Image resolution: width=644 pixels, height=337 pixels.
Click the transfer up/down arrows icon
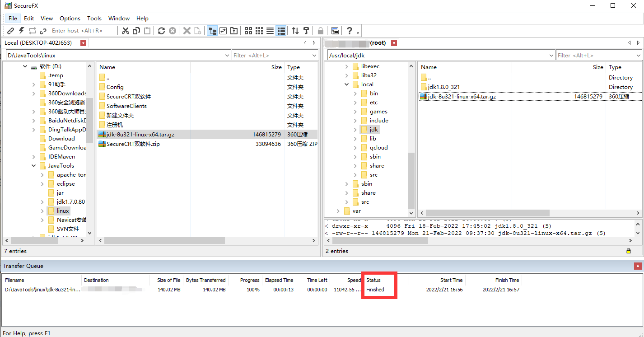click(x=295, y=31)
